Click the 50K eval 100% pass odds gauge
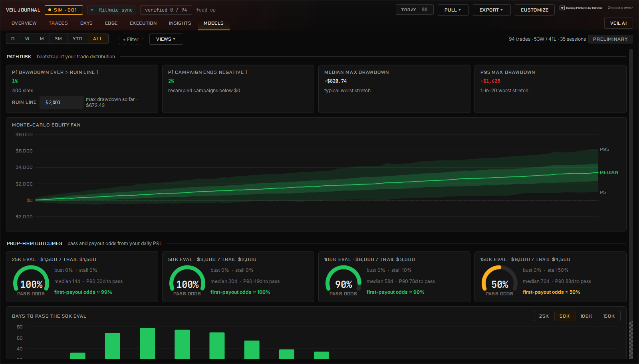 [187, 280]
